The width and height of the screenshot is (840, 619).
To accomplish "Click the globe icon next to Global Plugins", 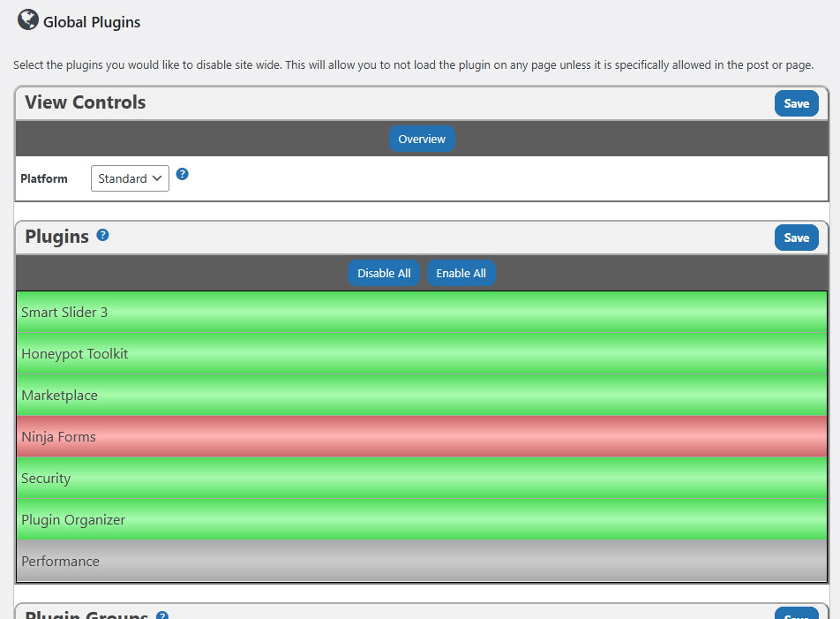I will [27, 20].
